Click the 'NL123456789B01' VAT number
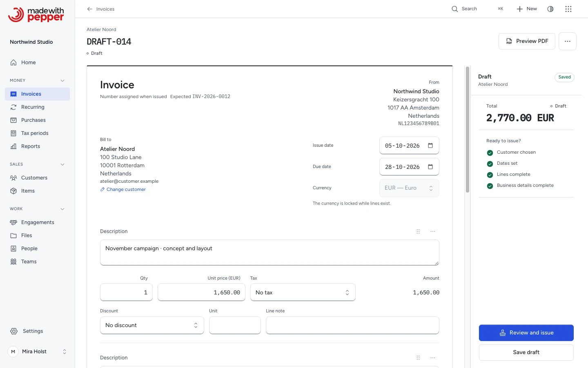588x368 pixels. 419,123
